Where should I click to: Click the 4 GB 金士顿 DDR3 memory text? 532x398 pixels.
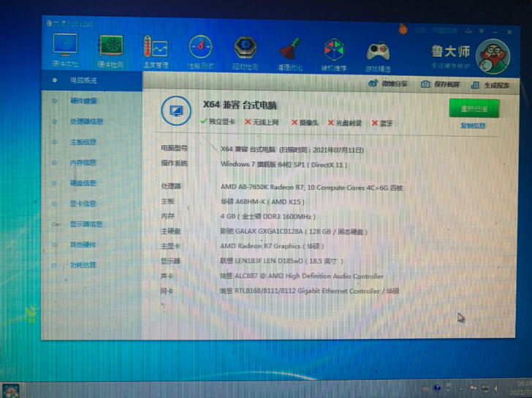[267, 216]
